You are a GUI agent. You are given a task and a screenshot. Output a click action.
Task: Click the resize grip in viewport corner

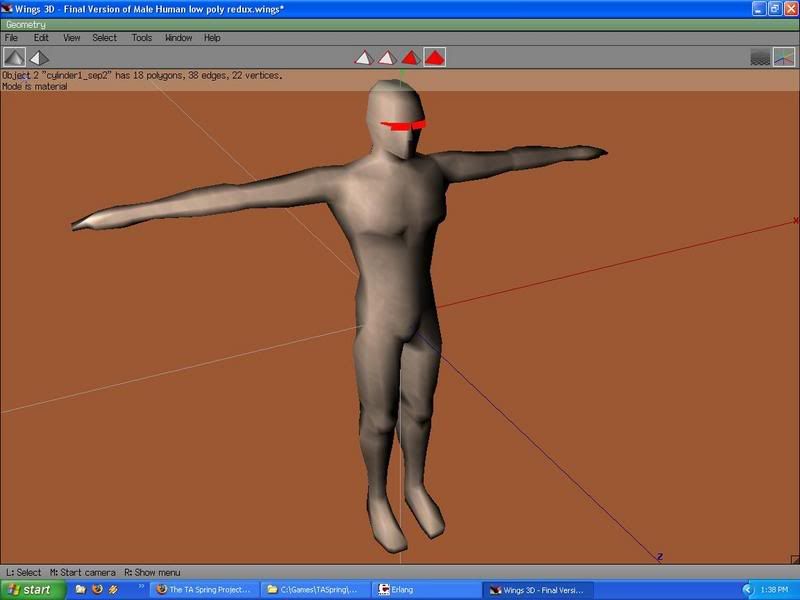[x=795, y=560]
